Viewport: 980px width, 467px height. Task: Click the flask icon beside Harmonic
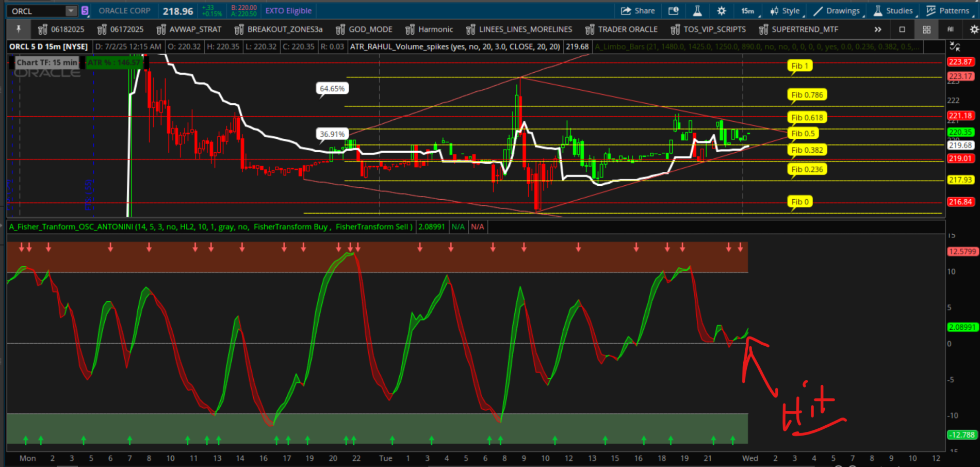coord(410,29)
